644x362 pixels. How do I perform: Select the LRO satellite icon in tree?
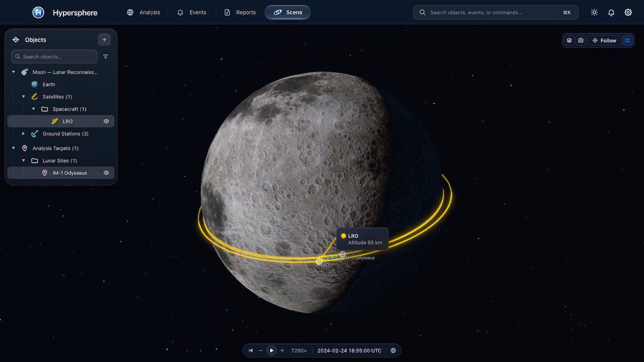pos(55,121)
